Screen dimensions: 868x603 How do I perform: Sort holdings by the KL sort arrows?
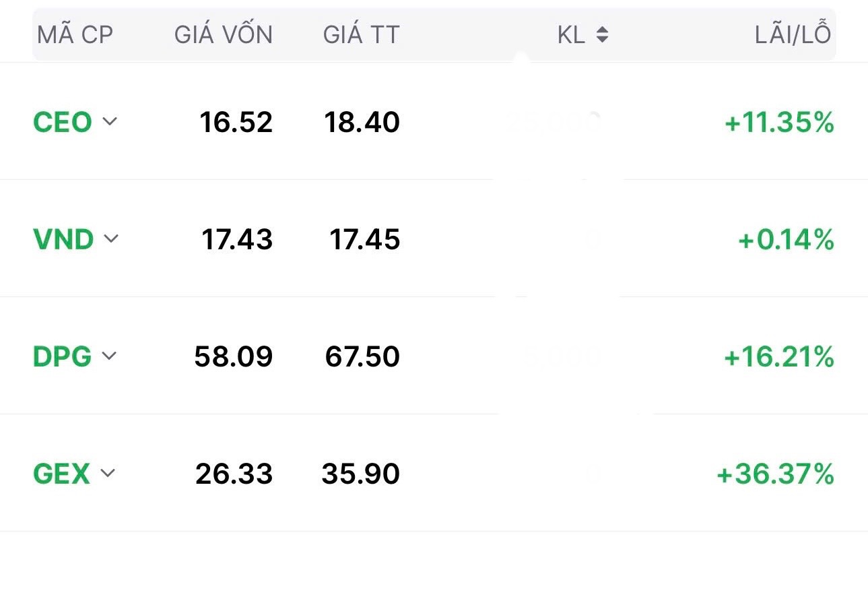click(x=602, y=35)
